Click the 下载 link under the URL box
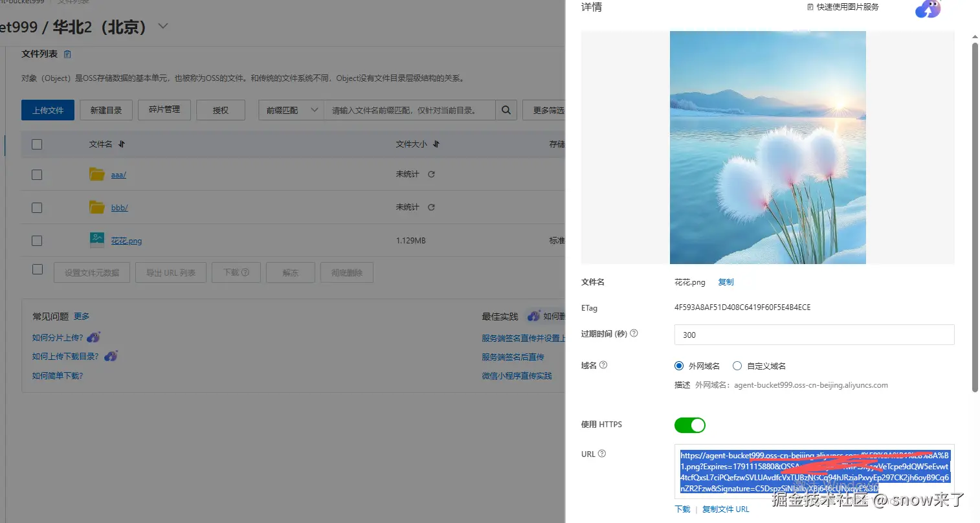980x523 pixels. click(x=682, y=509)
